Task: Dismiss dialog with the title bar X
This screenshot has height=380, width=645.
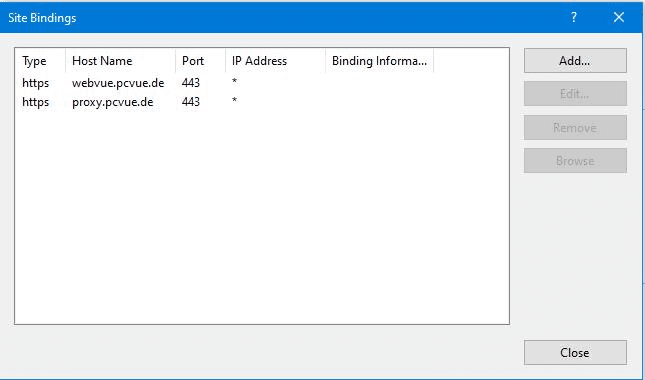Action: click(619, 17)
